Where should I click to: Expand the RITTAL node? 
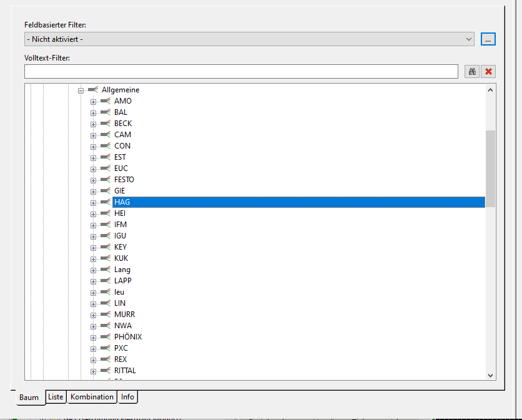93,371
